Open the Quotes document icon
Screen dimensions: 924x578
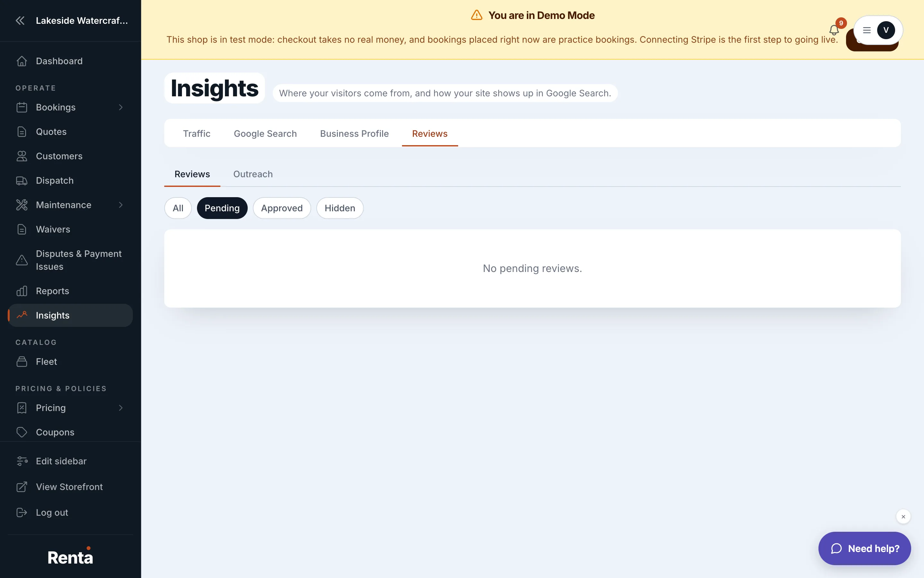[x=22, y=132]
